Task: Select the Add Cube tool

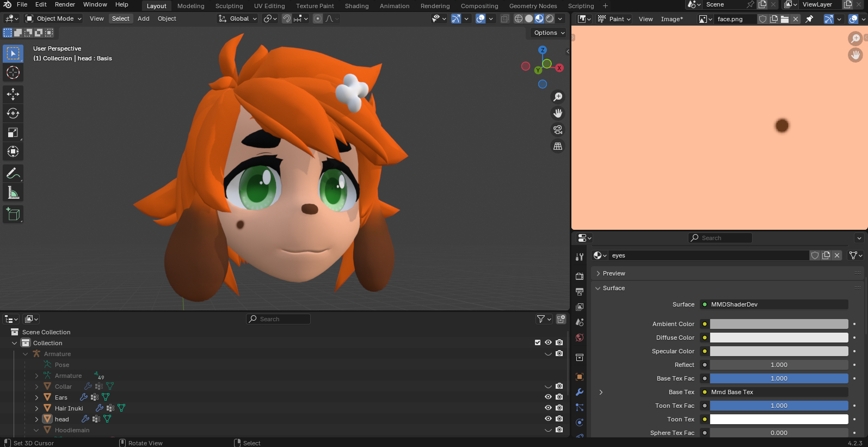Action: tap(13, 215)
